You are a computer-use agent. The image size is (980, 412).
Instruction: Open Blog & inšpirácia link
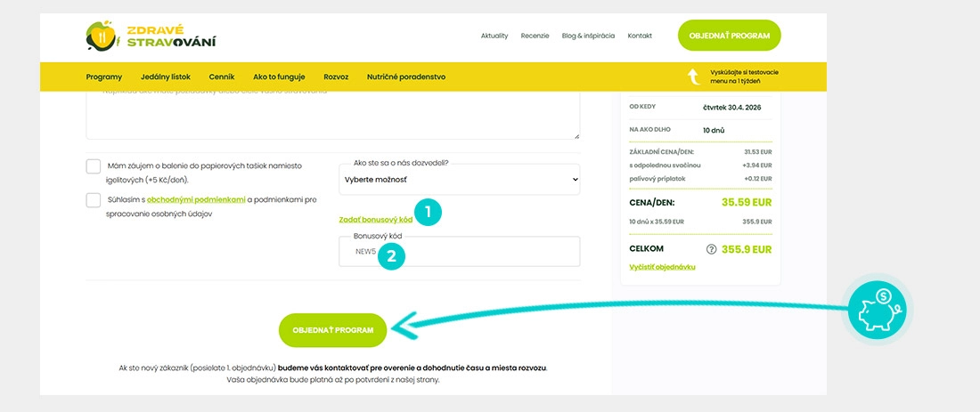(588, 36)
